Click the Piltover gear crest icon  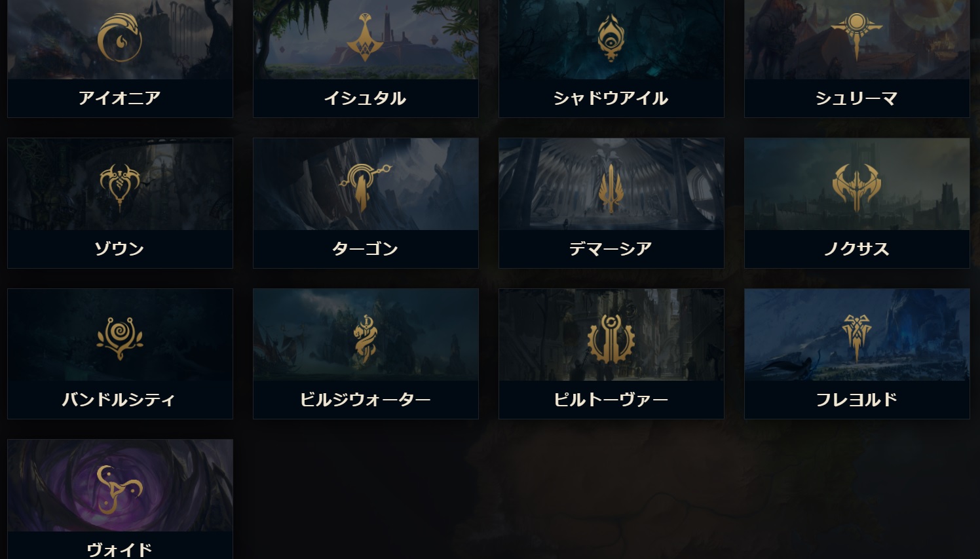(611, 339)
